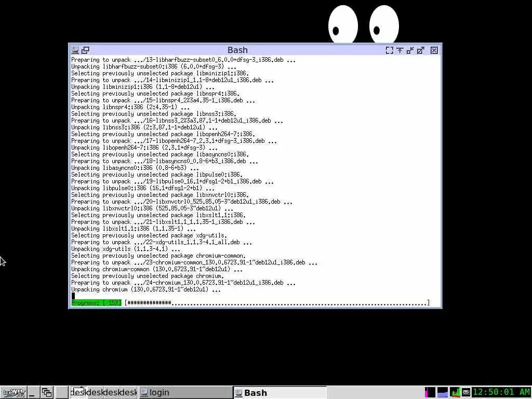Click the 'Unpacking libnspr4:i386 (2:4.35-1)' line
This screenshot has width=532, height=399.
click(130, 107)
